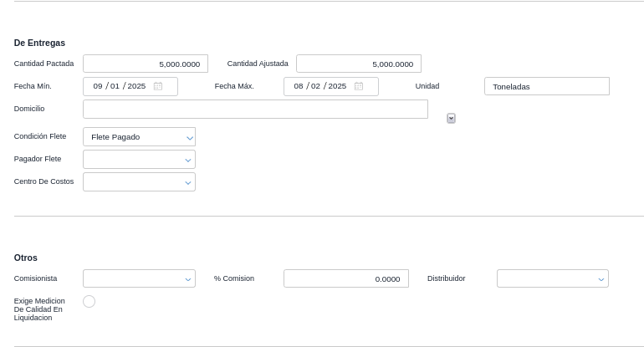
Task: Toggle Exige Medicion De Calidad checkbox
Action: coord(89,301)
